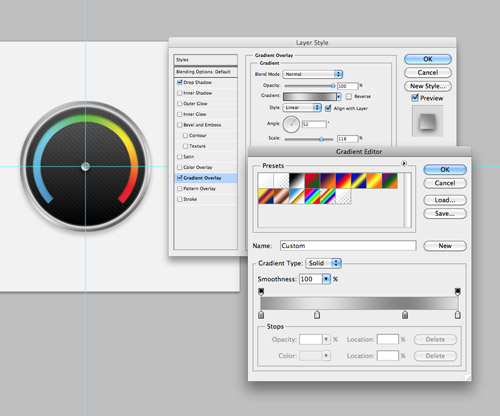Viewport: 500px width, 416px height.
Task: Toggle the Preview checkbox
Action: click(x=415, y=98)
